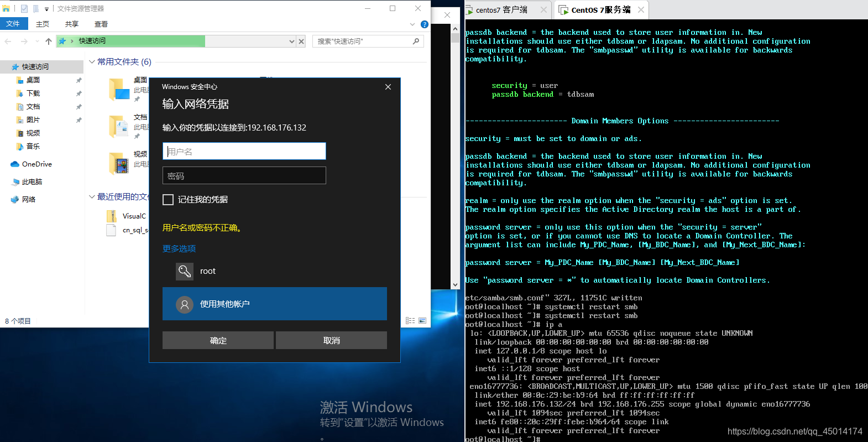Click the key icon beside root
The width and height of the screenshot is (868, 442).
pos(185,271)
